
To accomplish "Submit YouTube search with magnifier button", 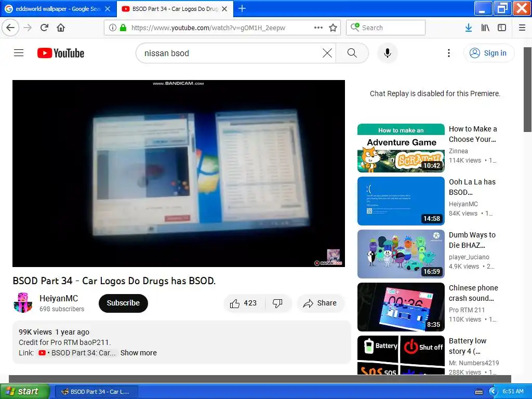I will pyautogui.click(x=352, y=53).
